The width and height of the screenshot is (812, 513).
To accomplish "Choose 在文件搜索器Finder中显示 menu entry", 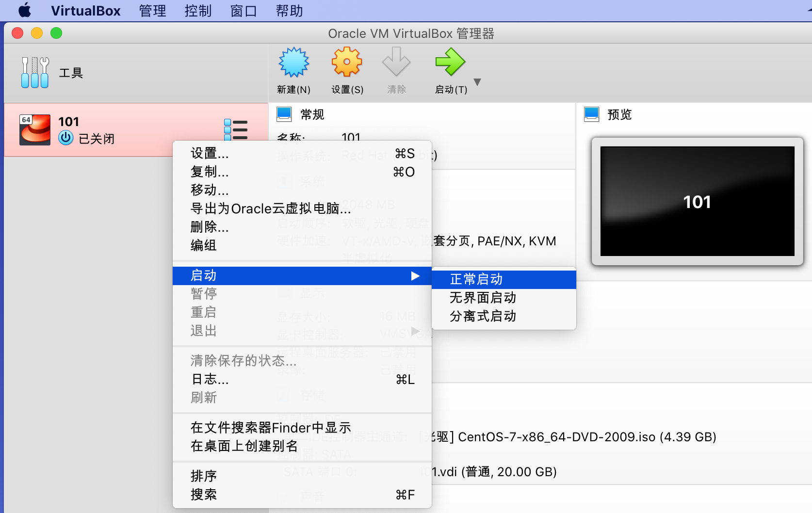I will (x=302, y=428).
